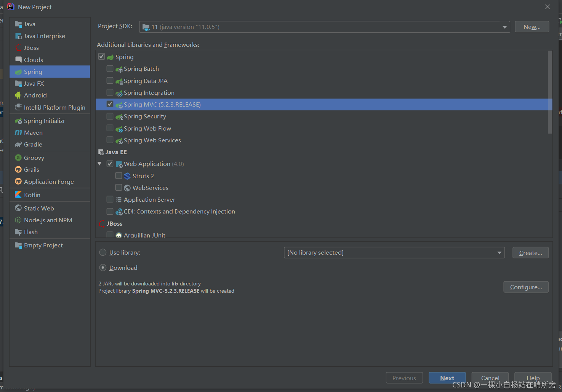562x392 pixels.
Task: Enable the Spring Web Flow checkbox
Action: coord(110,128)
